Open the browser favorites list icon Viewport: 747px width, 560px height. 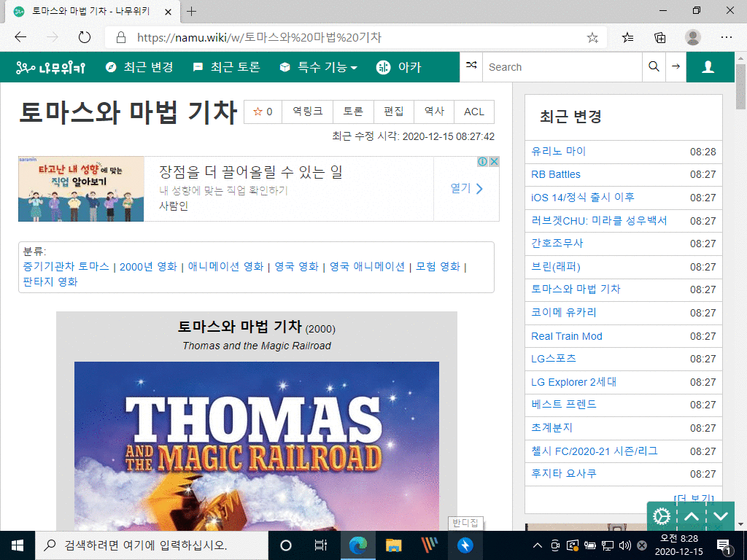[627, 37]
